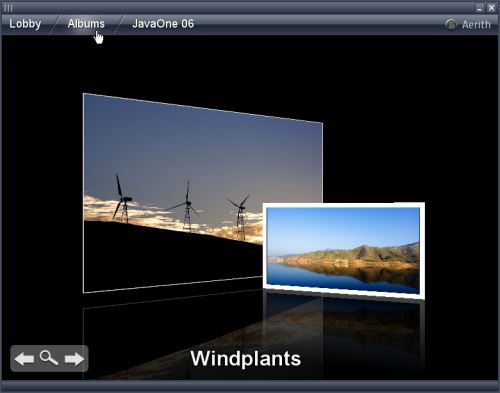Click the middle wind turbine in photo

pos(187,207)
